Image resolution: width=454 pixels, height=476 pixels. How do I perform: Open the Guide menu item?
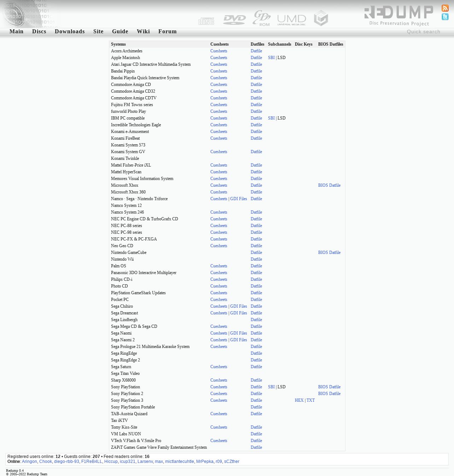(x=120, y=31)
